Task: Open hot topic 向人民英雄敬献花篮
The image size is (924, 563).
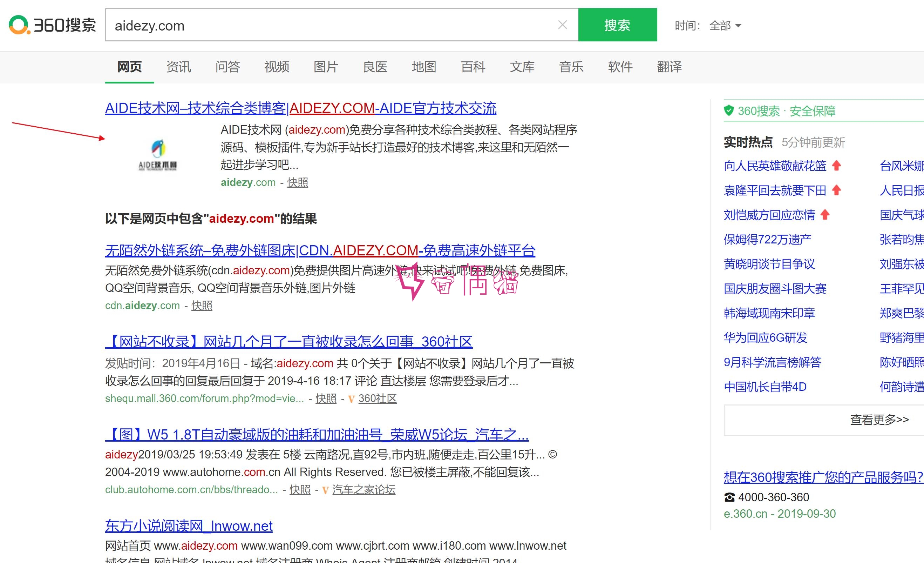Action: 775,166
